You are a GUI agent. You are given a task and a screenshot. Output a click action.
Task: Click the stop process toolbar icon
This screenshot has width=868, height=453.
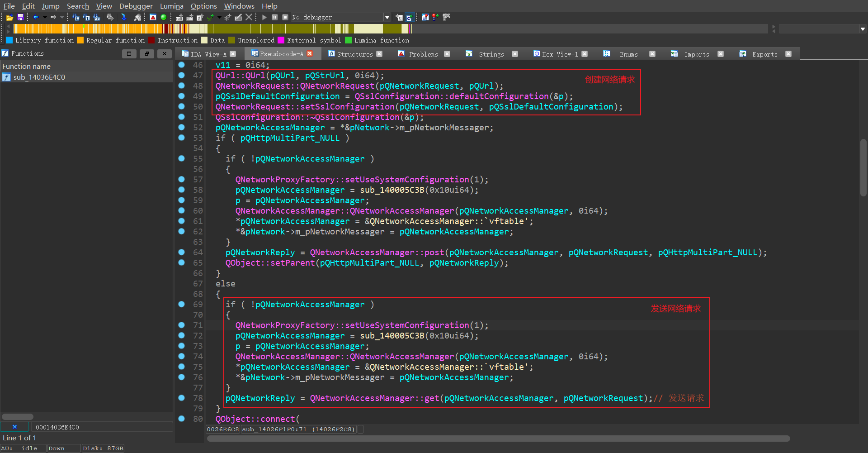pyautogui.click(x=285, y=17)
